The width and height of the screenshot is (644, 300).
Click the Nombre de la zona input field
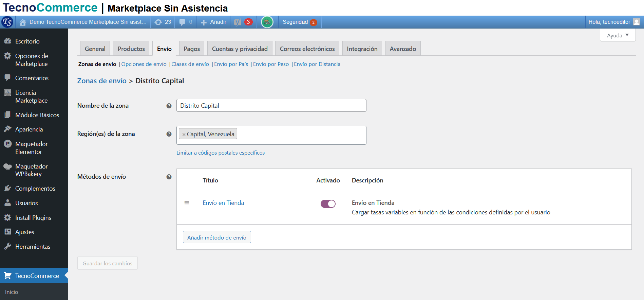point(271,105)
